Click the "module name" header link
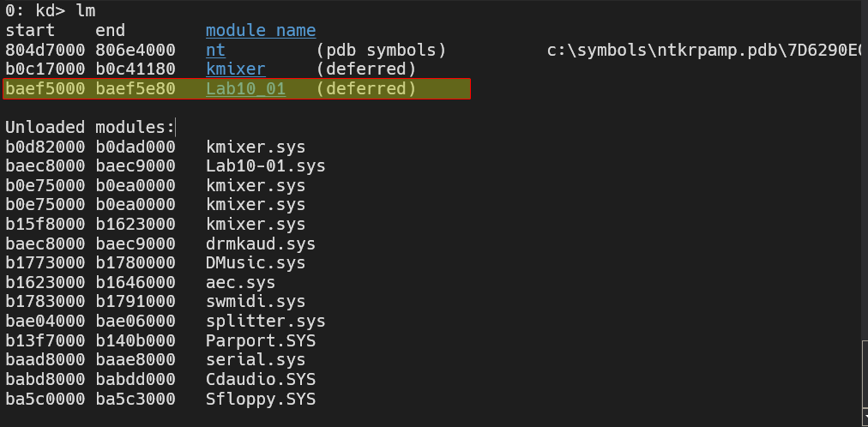 [x=261, y=32]
